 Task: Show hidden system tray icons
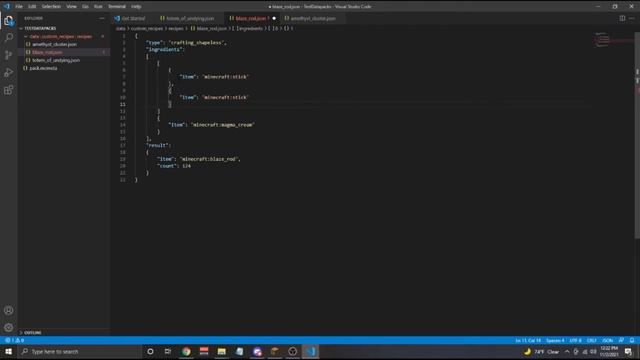click(x=567, y=352)
